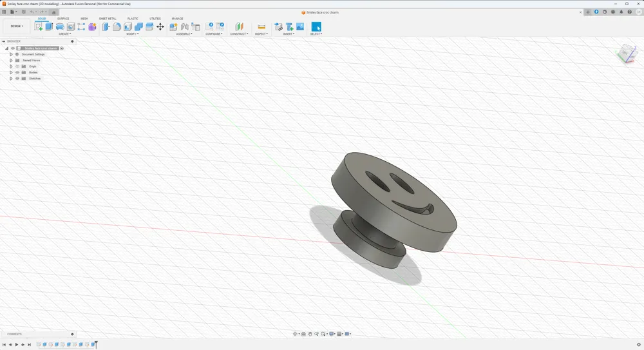Play the timeline history
644x350 pixels.
(x=17, y=345)
